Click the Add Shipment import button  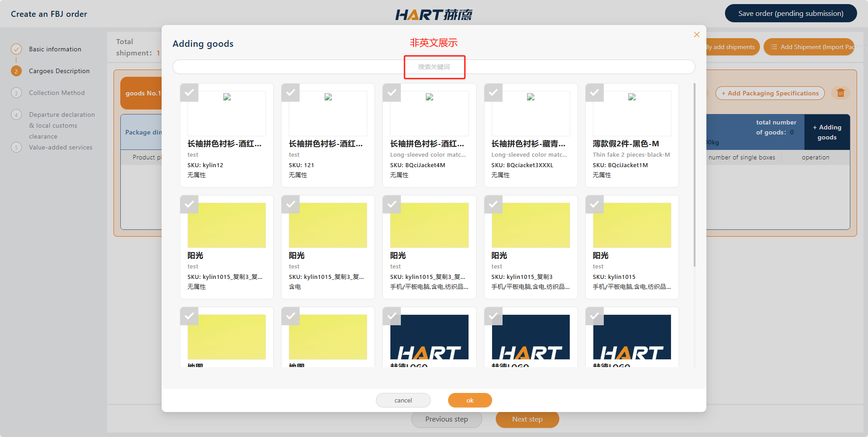pyautogui.click(x=808, y=47)
